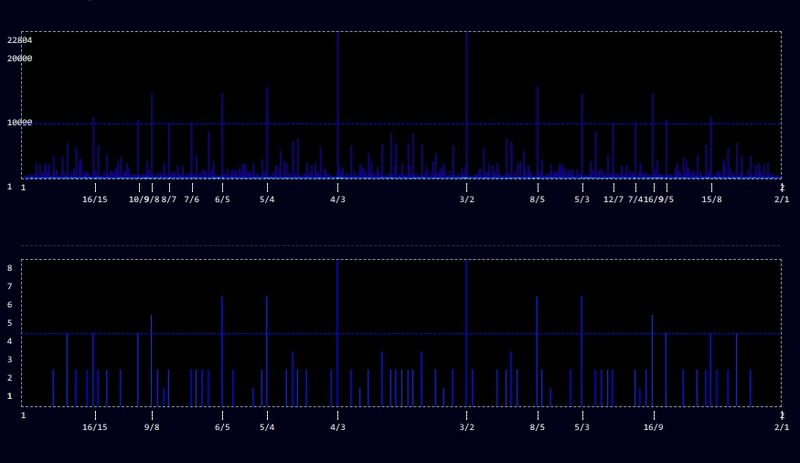Select the 16/15 label in top chart
Image resolution: width=800 pixels, height=463 pixels.
click(95, 199)
